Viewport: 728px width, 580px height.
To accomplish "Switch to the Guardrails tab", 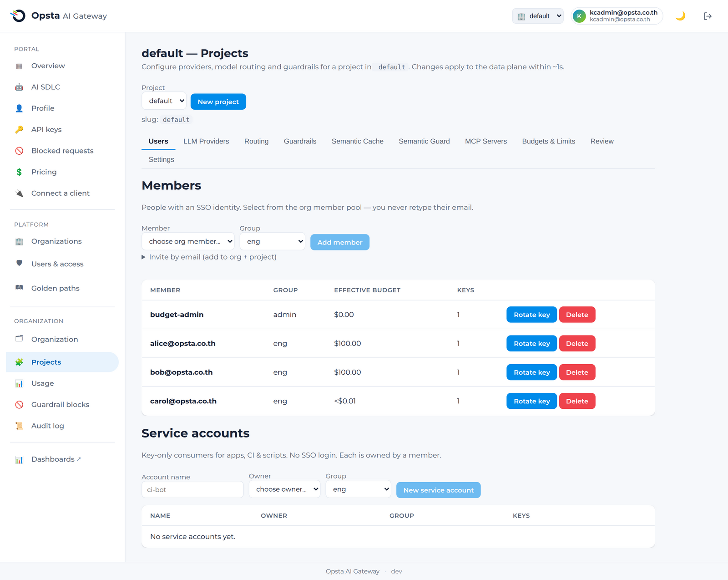I will click(x=300, y=141).
